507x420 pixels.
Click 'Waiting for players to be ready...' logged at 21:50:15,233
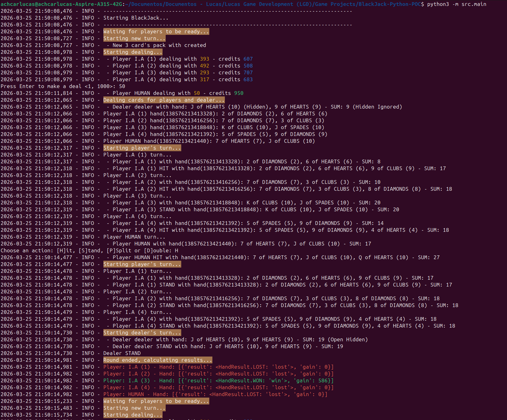156,401
